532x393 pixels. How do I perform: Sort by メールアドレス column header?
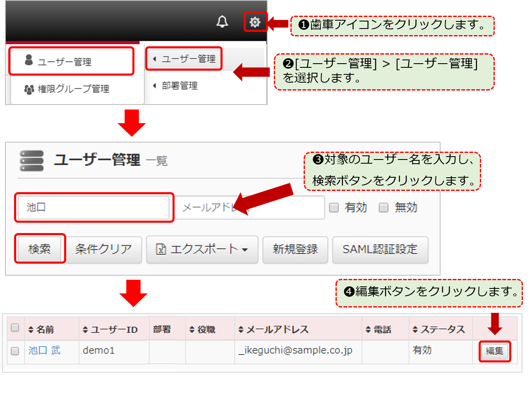tap(274, 330)
